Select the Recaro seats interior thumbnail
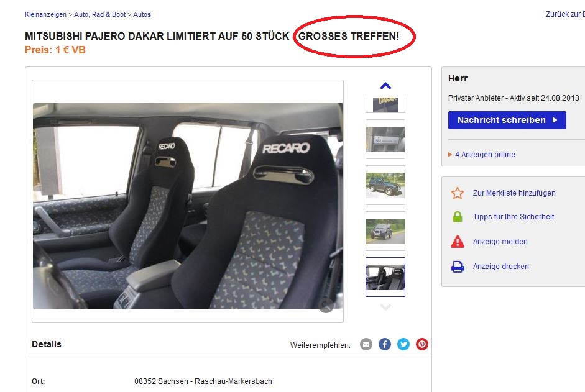Viewport: 585px width, 392px height. [x=385, y=277]
